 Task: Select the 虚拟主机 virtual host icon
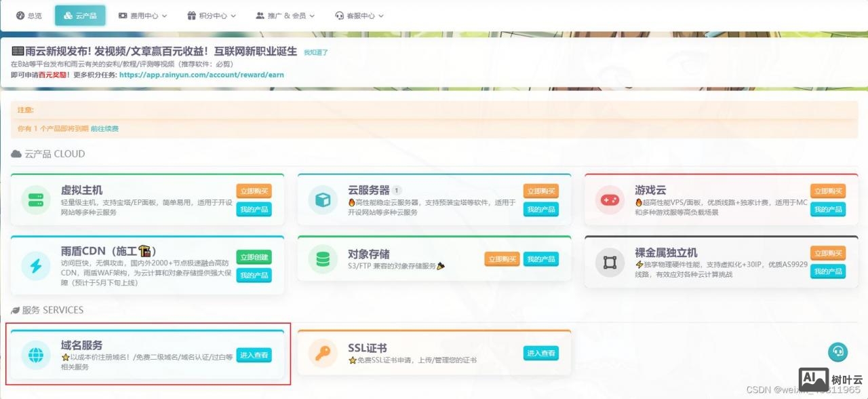tap(35, 200)
